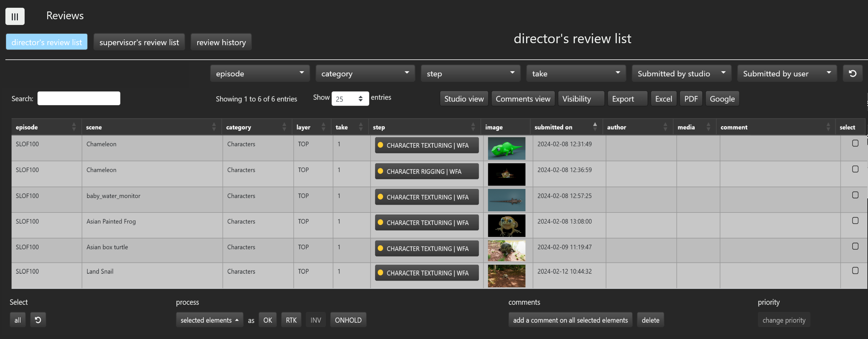Select the Land Snail row checkbox
The height and width of the screenshot is (339, 868).
click(855, 271)
